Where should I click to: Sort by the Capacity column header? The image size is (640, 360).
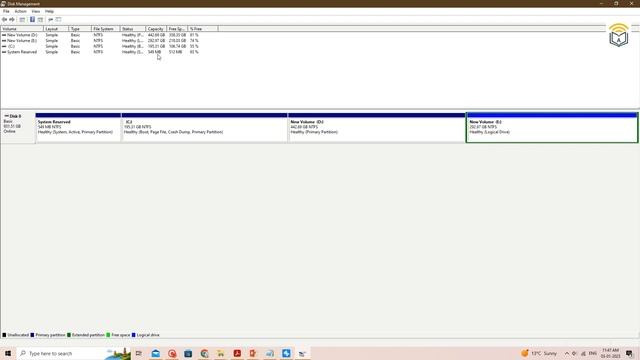point(156,29)
